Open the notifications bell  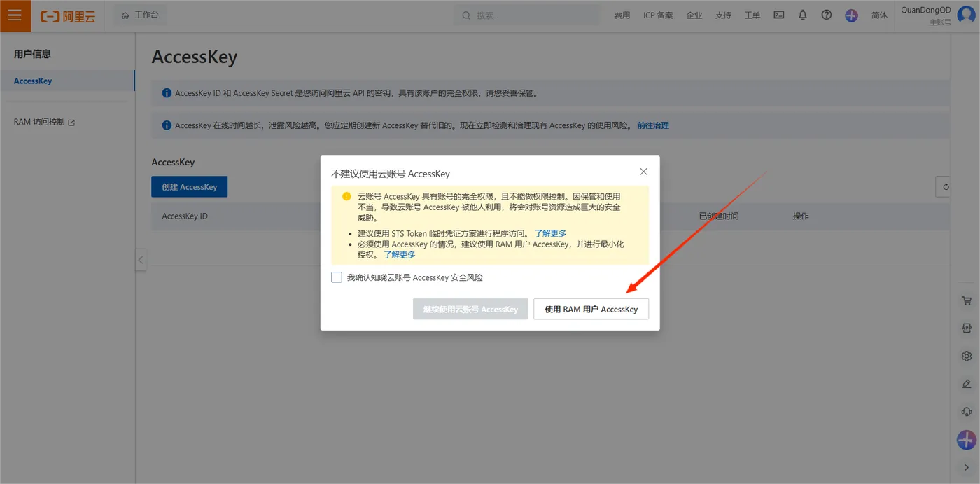coord(803,15)
